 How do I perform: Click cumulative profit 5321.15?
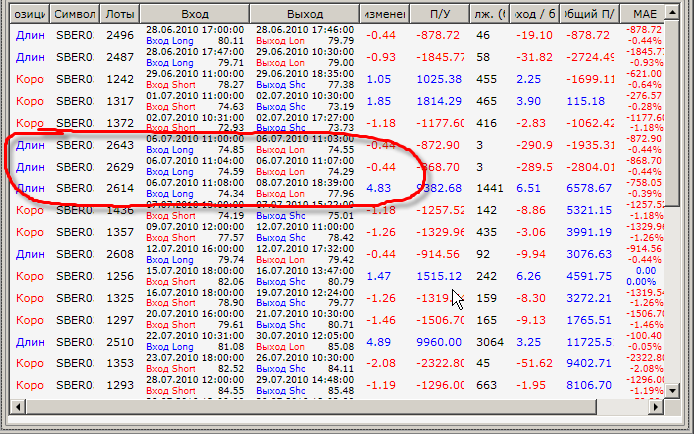(589, 210)
